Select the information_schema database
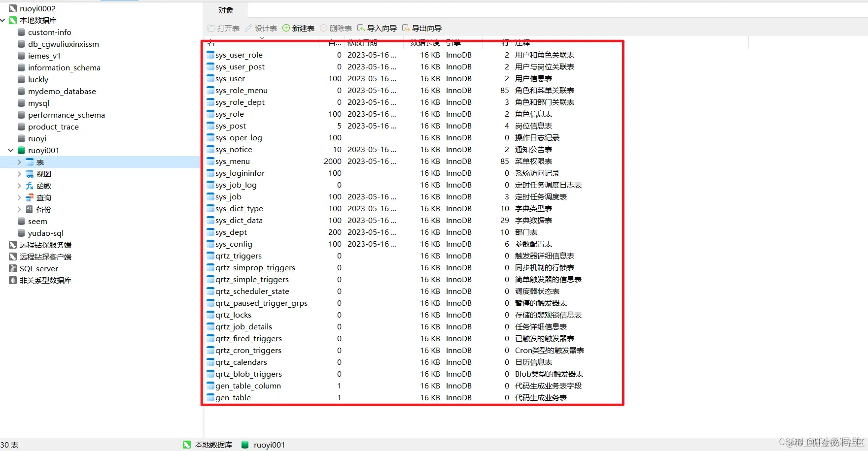The image size is (868, 451). point(64,67)
